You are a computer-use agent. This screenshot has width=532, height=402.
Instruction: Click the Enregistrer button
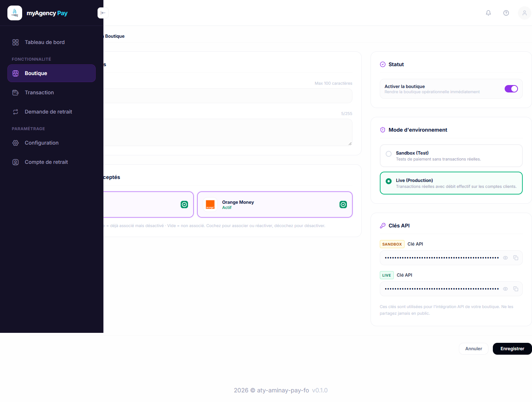512,349
